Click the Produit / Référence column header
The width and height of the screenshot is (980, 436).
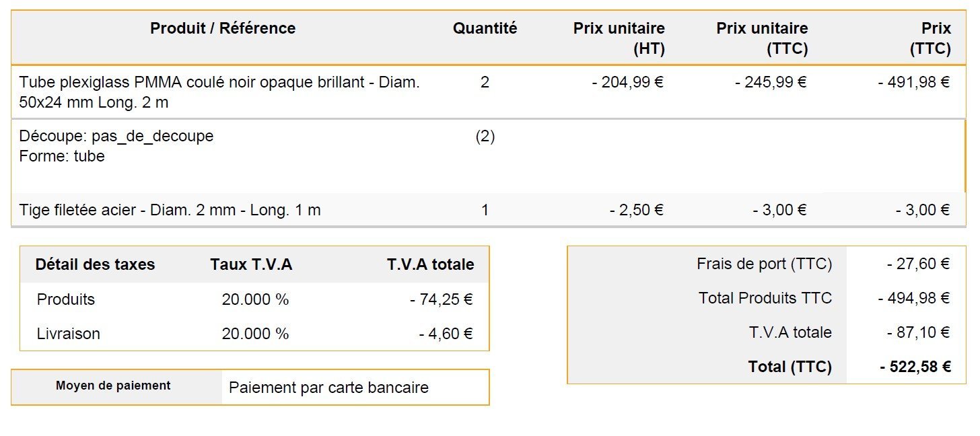[x=223, y=28]
